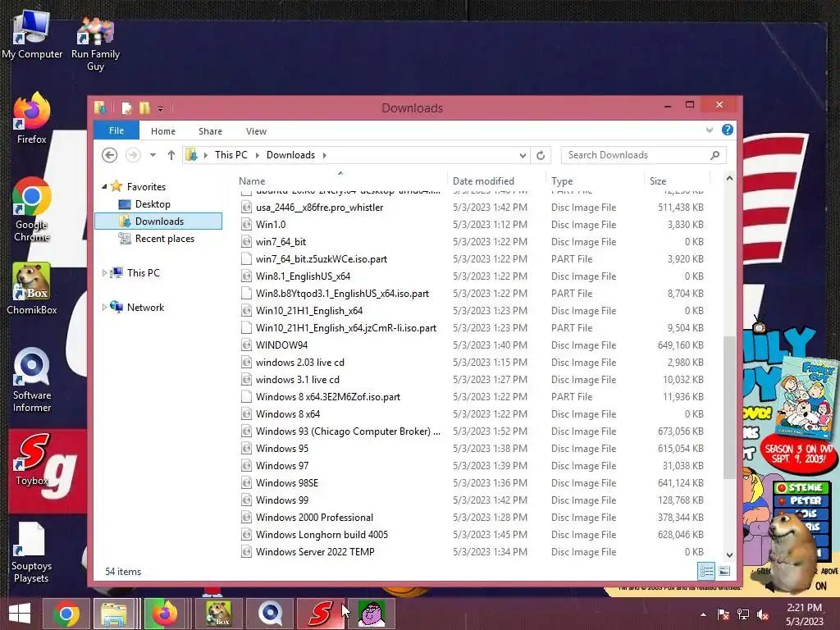840x630 pixels.
Task: Click the Action Center flag tray icon
Action: pos(724,614)
